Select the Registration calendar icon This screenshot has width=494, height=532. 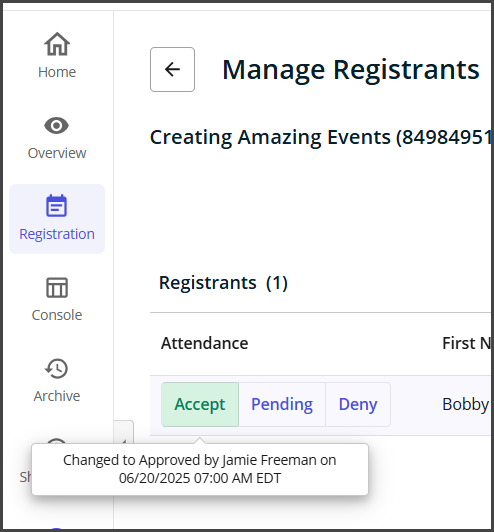56,206
